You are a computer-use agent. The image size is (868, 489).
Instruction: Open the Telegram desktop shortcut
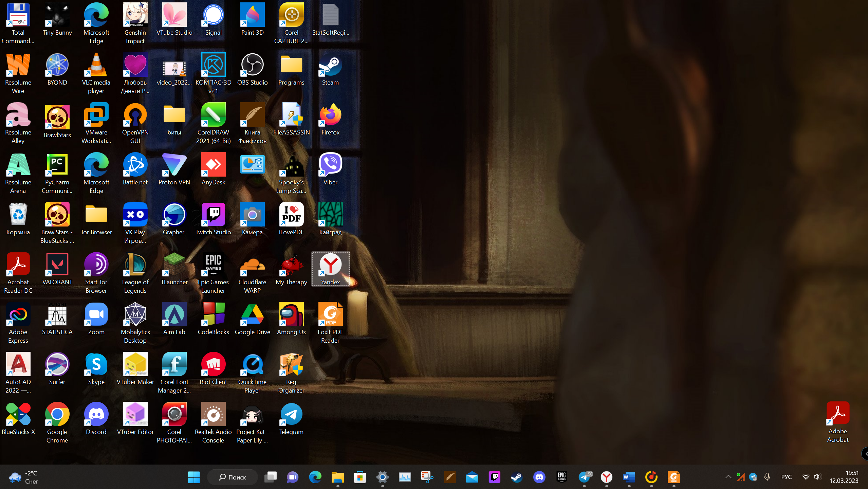(291, 418)
